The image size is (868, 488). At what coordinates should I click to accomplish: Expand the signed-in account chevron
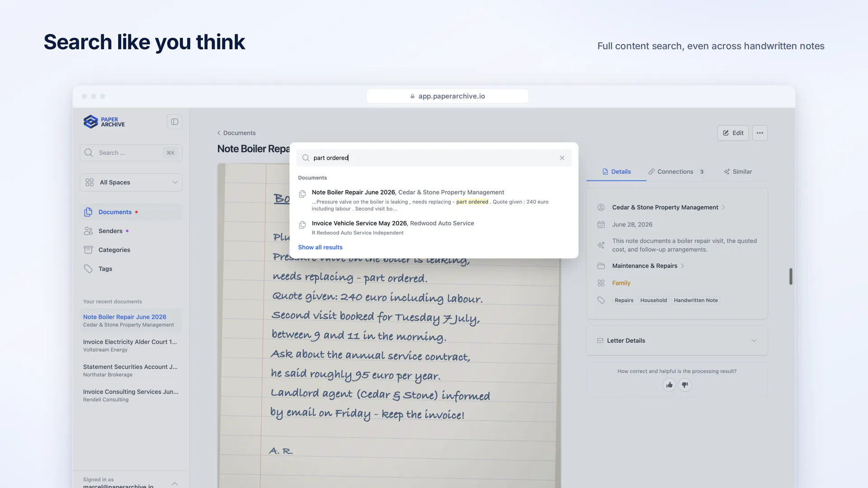[x=175, y=483]
